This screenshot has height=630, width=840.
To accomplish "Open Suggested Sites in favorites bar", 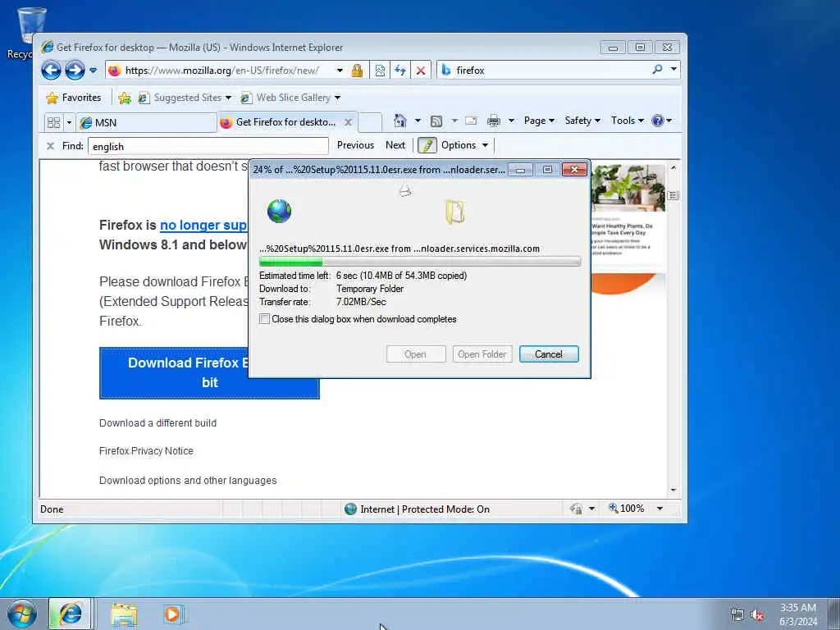I will 184,98.
